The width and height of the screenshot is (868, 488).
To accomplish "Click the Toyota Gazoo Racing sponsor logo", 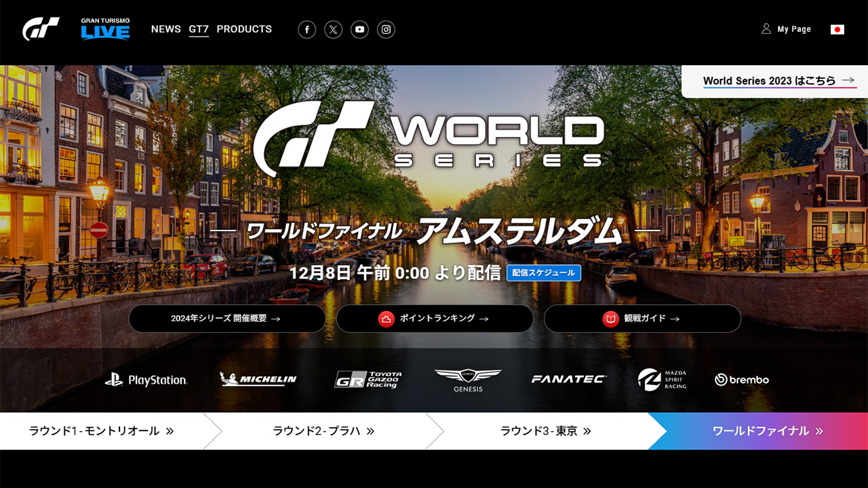I will pos(368,380).
